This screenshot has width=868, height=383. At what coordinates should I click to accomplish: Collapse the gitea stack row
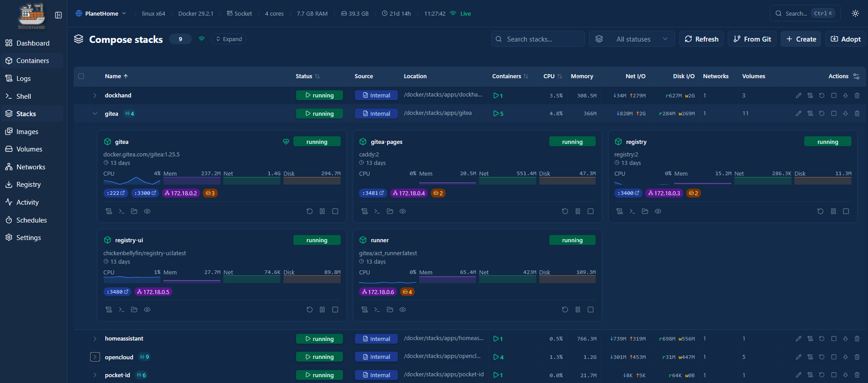tap(95, 114)
